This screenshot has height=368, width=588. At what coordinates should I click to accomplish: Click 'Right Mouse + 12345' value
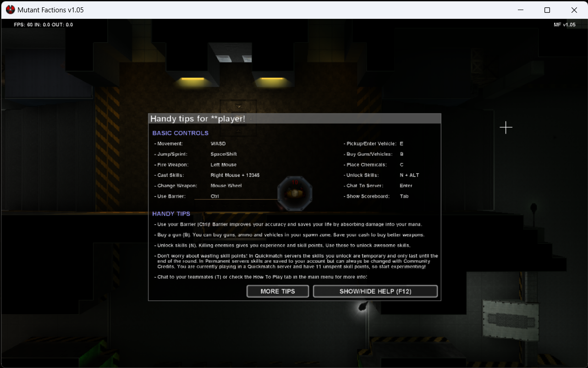click(x=235, y=175)
